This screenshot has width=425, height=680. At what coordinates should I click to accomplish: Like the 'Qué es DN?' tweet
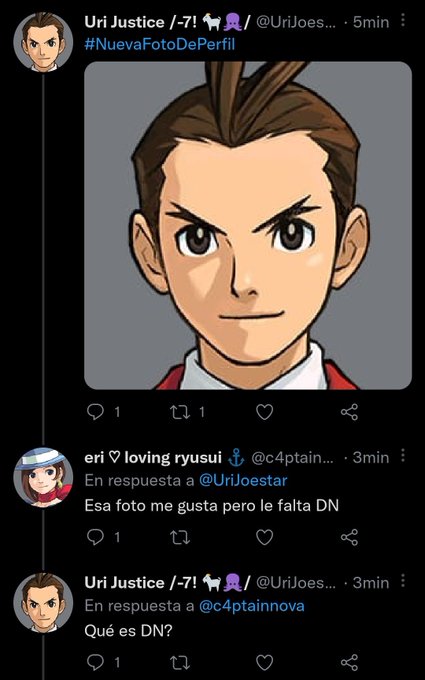click(264, 662)
